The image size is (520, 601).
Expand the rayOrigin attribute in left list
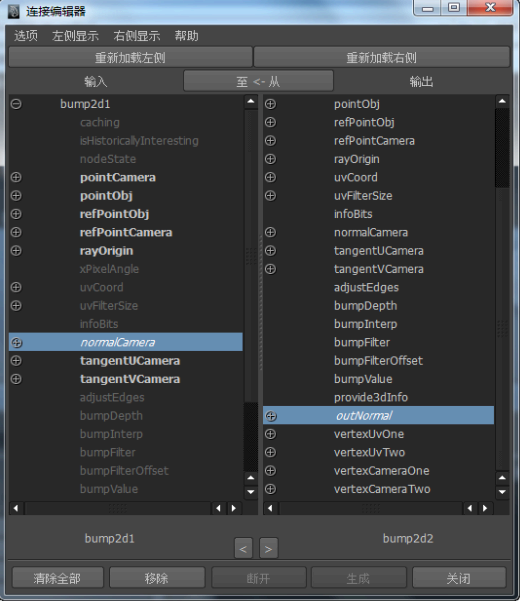pyautogui.click(x=16, y=251)
